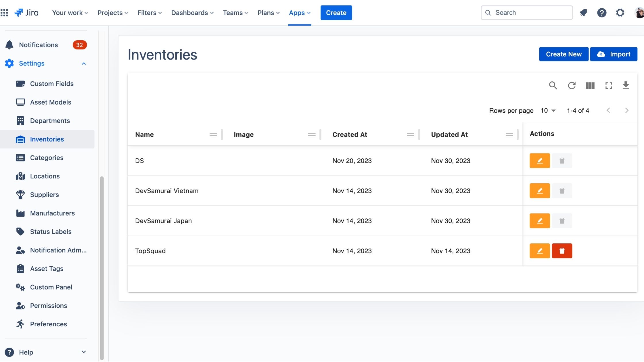The width and height of the screenshot is (644, 362).
Task: Click the table download export icon
Action: click(626, 85)
